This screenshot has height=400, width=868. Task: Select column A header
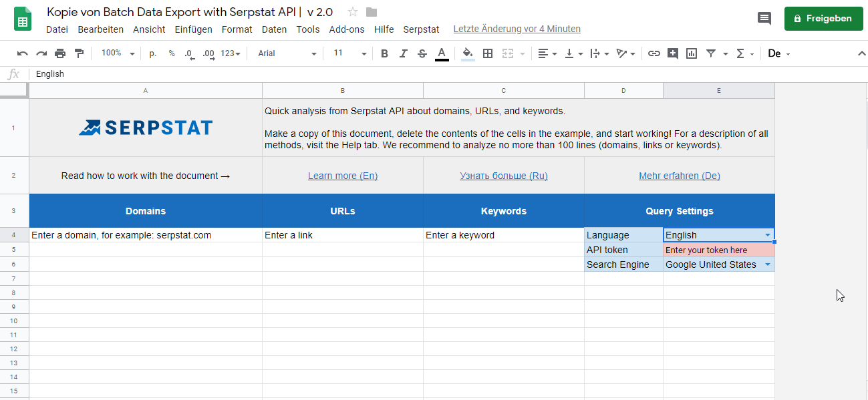(146, 90)
